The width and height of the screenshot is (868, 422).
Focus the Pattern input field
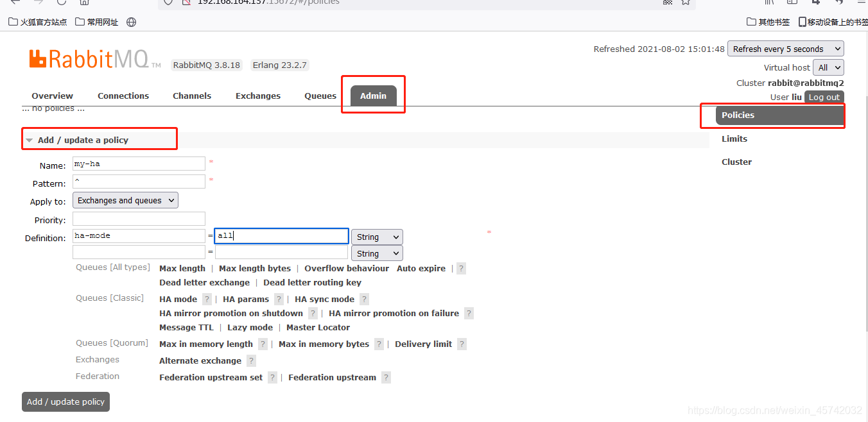(139, 182)
